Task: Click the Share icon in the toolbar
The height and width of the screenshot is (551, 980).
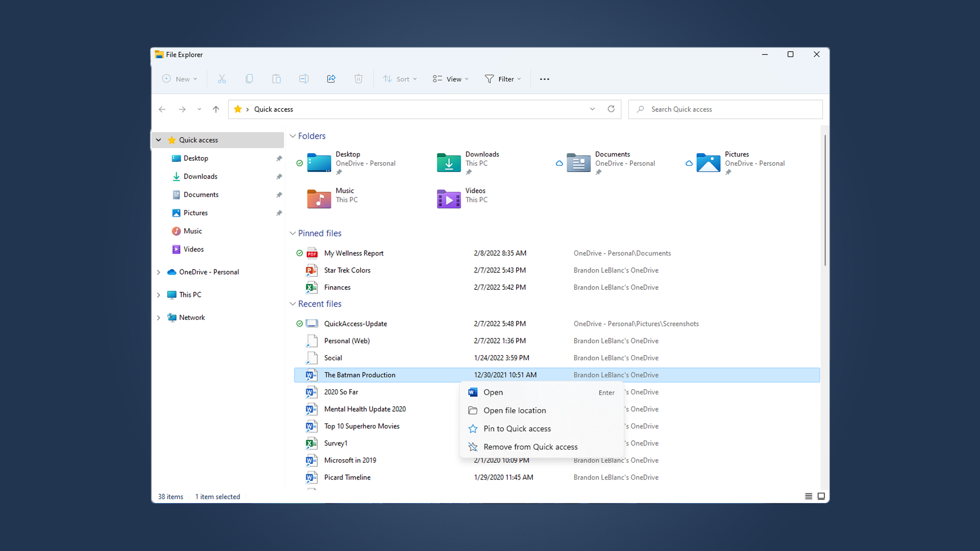Action: click(331, 79)
